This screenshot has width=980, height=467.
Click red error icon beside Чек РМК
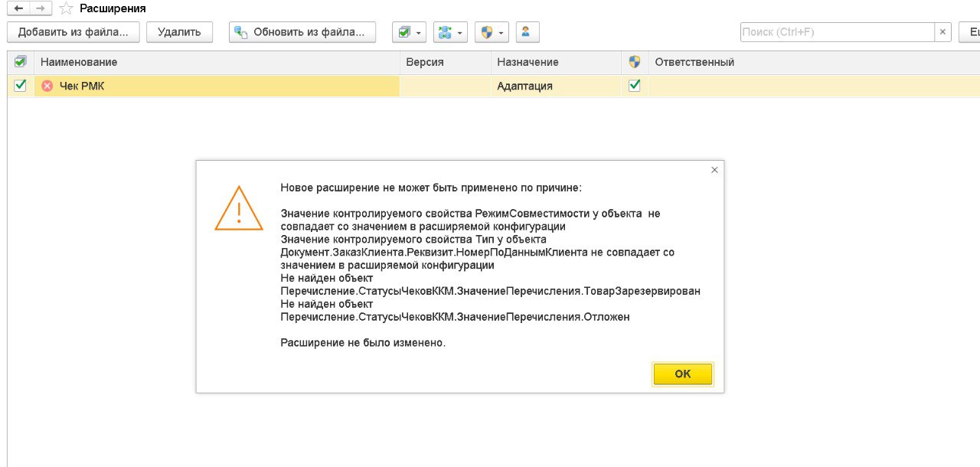tap(47, 86)
